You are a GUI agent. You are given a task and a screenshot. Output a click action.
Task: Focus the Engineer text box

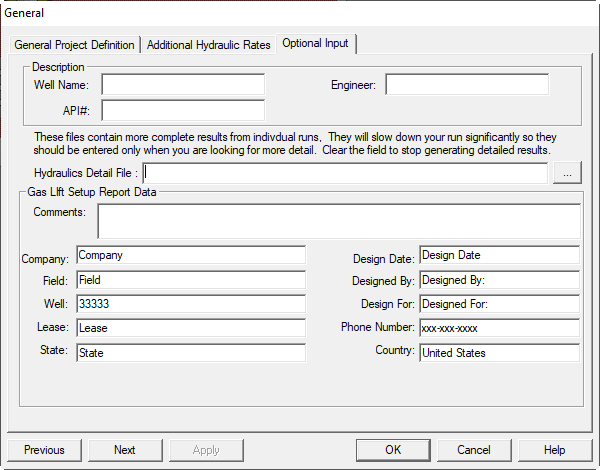click(x=467, y=85)
